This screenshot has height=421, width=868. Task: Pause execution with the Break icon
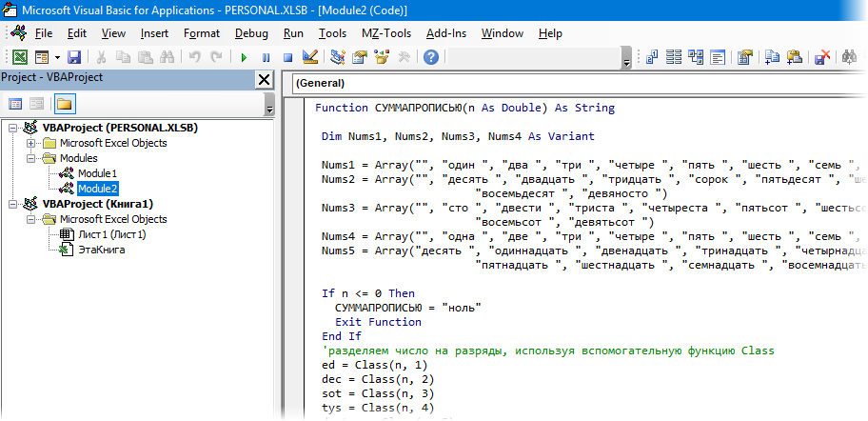click(x=266, y=57)
